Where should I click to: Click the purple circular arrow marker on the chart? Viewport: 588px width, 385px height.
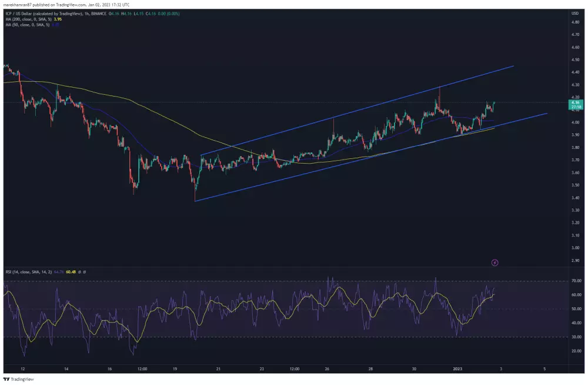pos(495,262)
